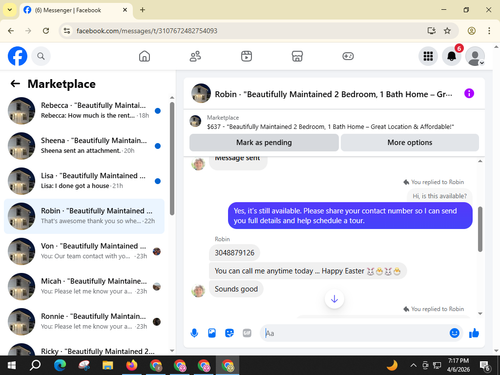
Task: Reload the page
Action: coord(46,31)
